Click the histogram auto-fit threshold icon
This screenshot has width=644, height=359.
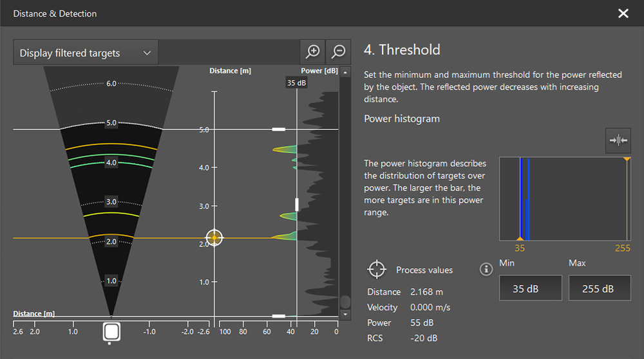click(x=618, y=140)
